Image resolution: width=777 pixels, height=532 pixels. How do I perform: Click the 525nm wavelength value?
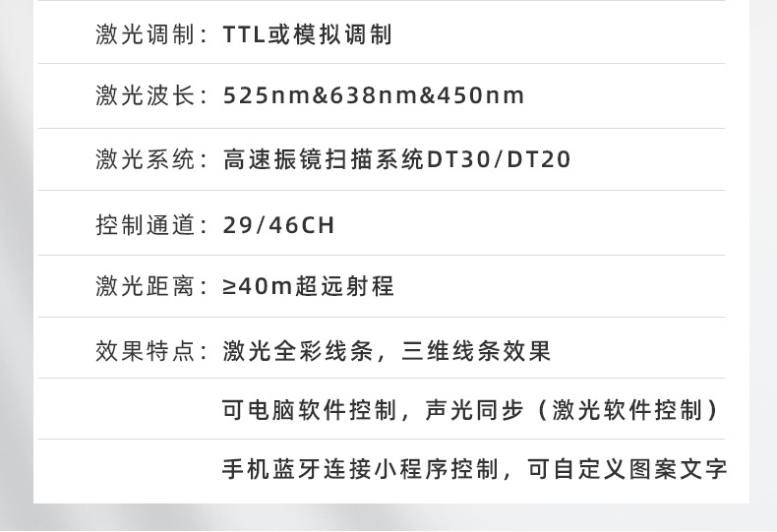tap(264, 96)
